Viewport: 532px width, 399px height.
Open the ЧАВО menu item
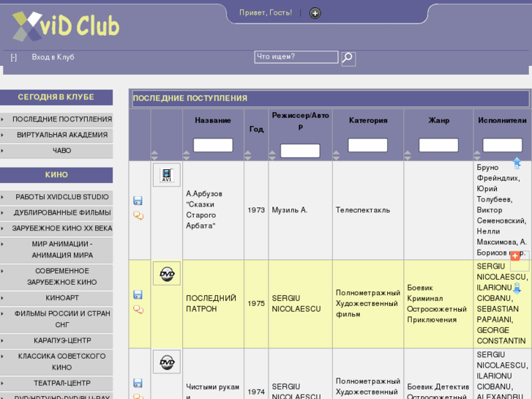point(56,150)
